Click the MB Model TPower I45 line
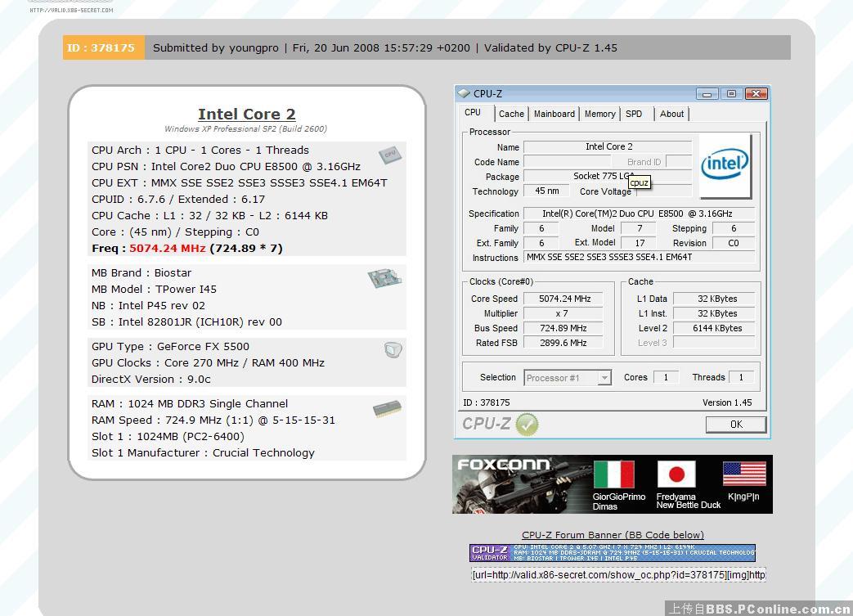853x616 pixels. [154, 289]
